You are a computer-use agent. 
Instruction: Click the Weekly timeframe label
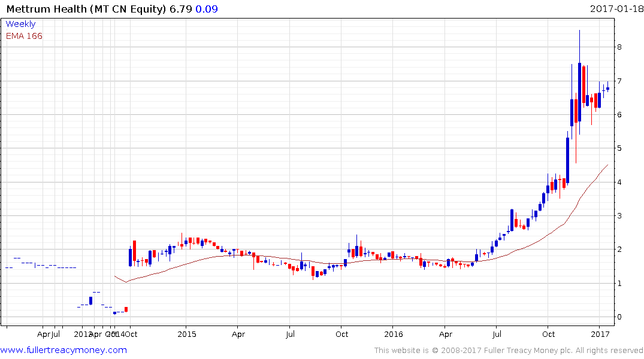[20, 24]
